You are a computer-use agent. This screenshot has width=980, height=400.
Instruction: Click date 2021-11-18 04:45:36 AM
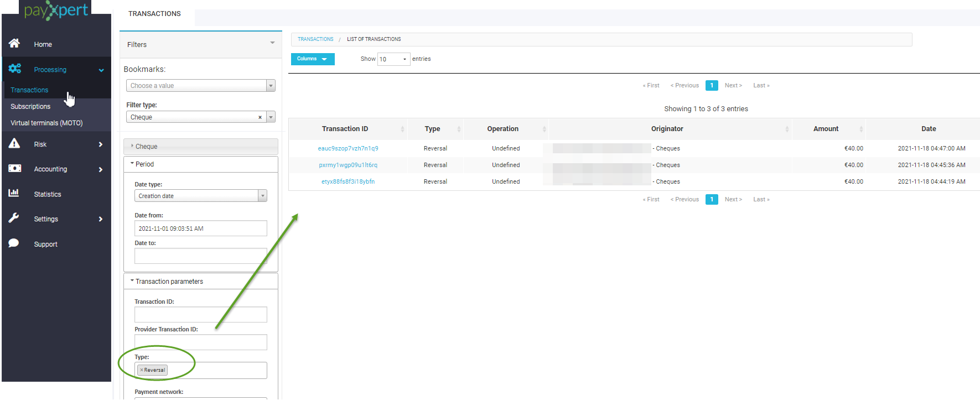pyautogui.click(x=931, y=165)
